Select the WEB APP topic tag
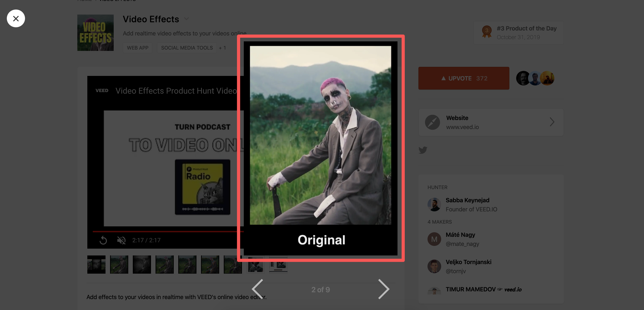This screenshot has height=310, width=644. 138,48
